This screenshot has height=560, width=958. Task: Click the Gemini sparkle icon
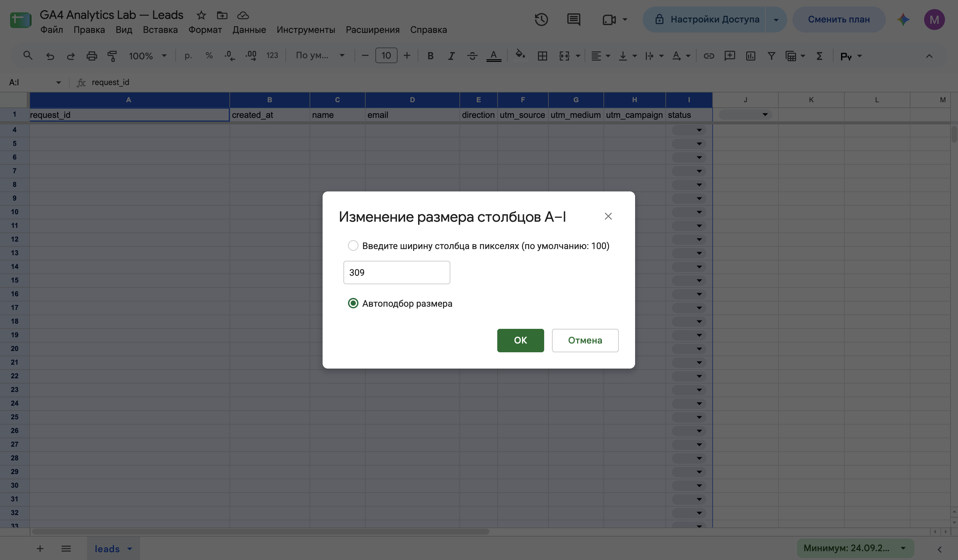(903, 20)
